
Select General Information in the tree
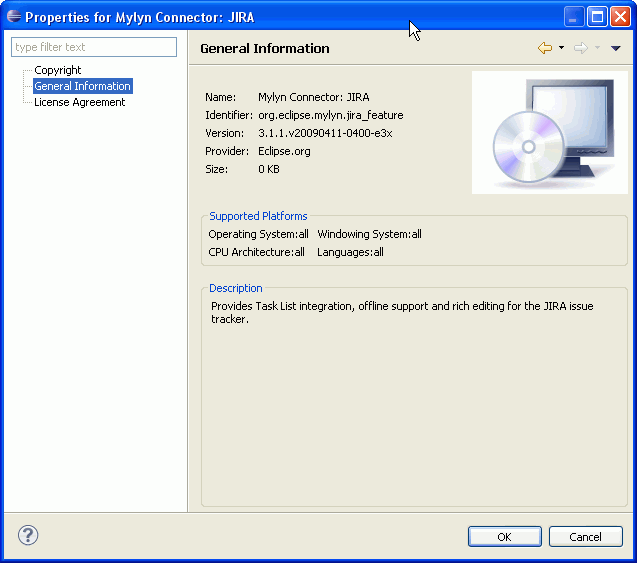pos(82,86)
